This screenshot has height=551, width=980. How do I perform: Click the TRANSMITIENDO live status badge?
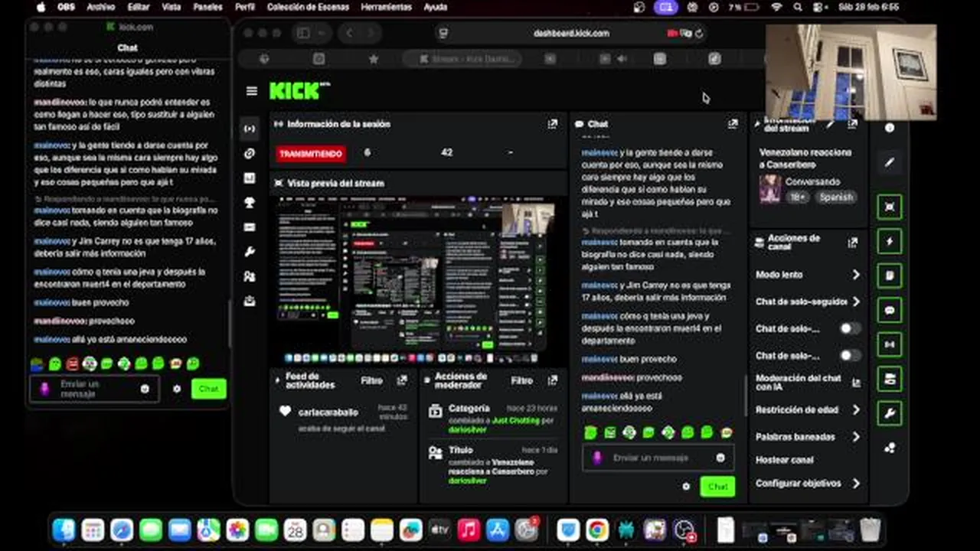coord(311,154)
